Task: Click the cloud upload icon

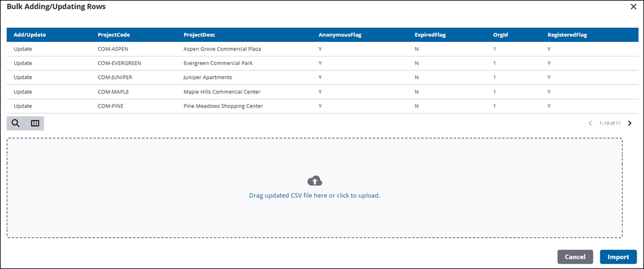Action: click(315, 181)
